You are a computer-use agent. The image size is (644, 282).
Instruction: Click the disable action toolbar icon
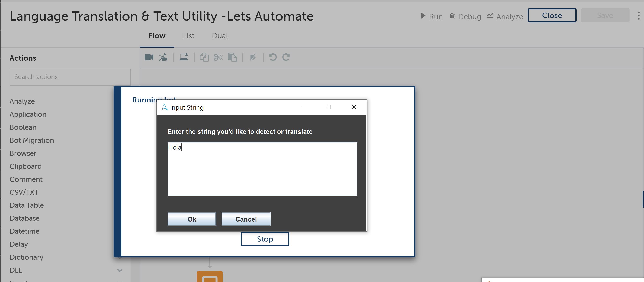[253, 57]
